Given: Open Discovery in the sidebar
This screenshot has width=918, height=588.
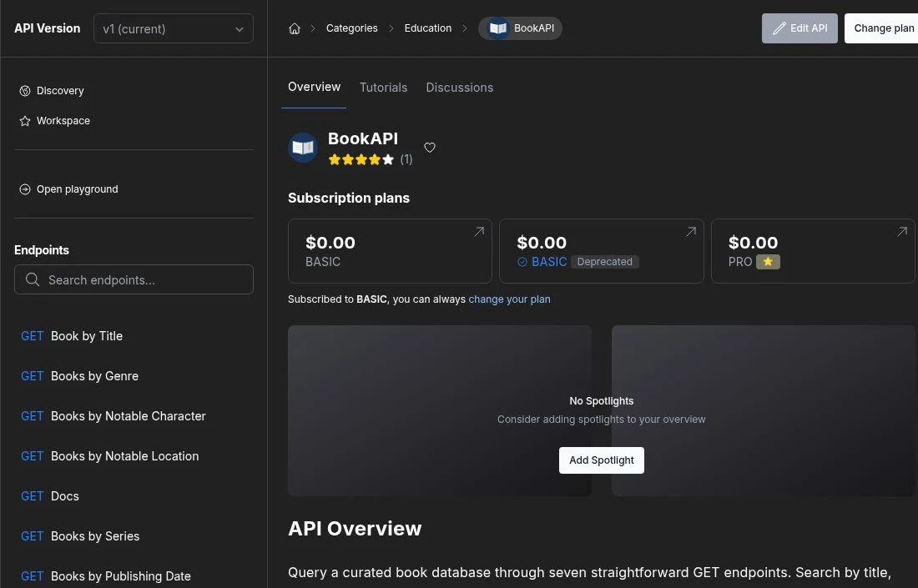Looking at the screenshot, I should click(60, 91).
